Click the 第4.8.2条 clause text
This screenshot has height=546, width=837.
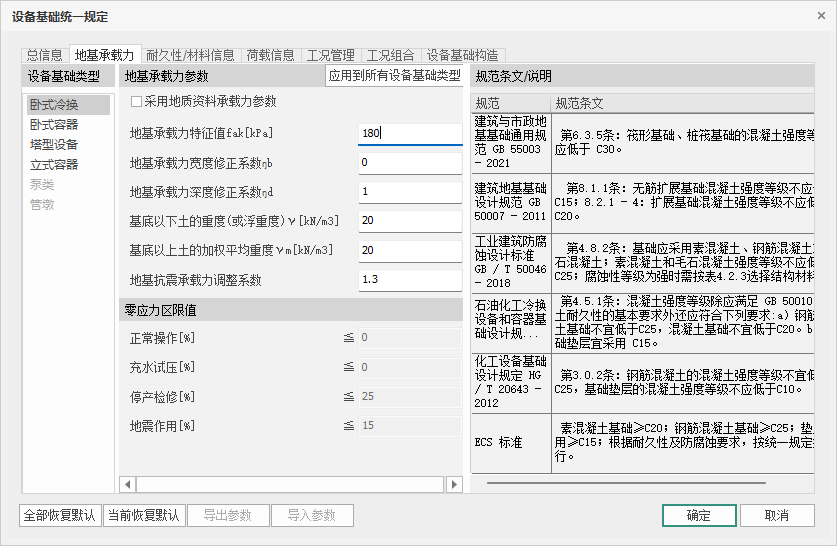tap(683, 262)
